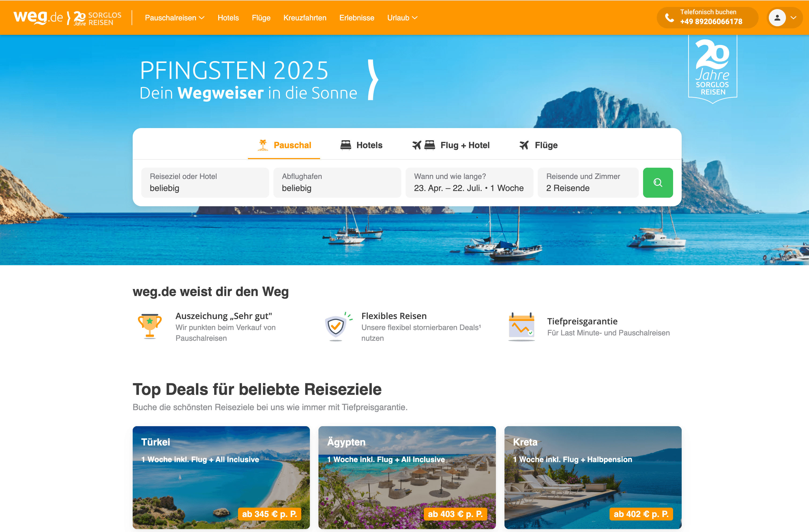Click the trophy award icon
This screenshot has height=532, width=809.
[150, 326]
